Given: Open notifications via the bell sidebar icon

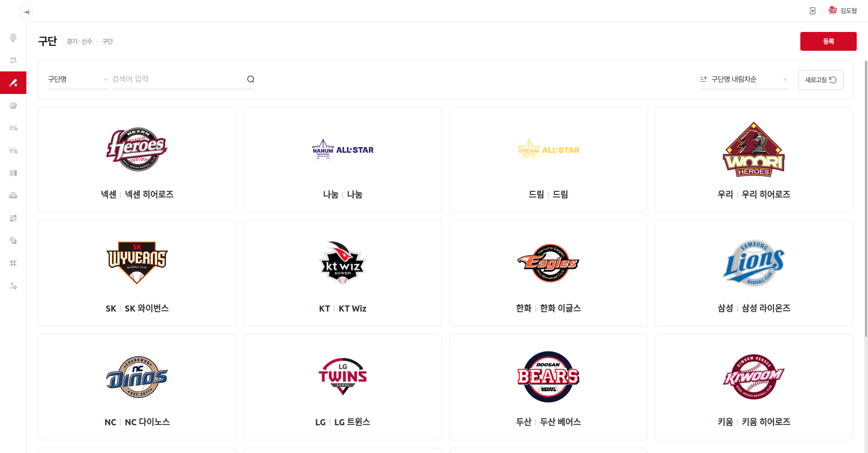Looking at the screenshot, I should (x=13, y=38).
